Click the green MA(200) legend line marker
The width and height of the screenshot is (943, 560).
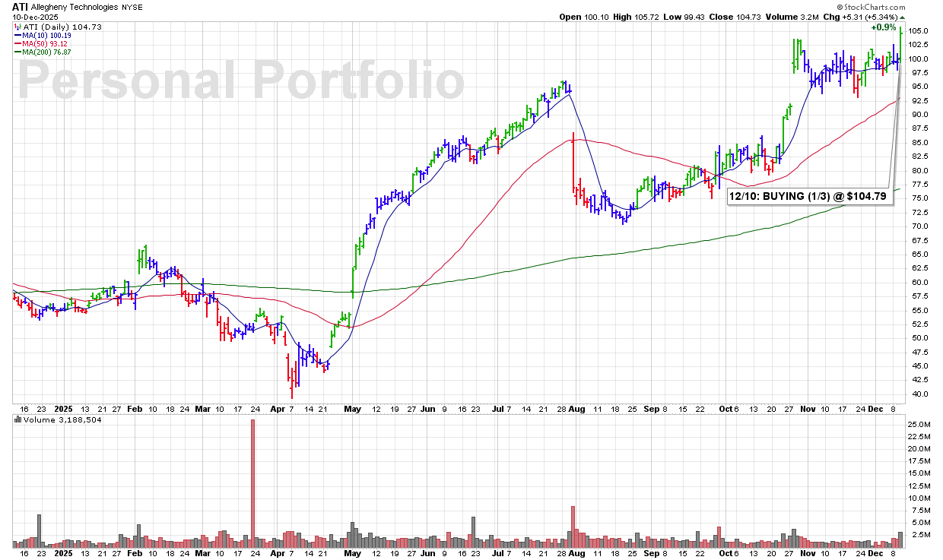17,52
